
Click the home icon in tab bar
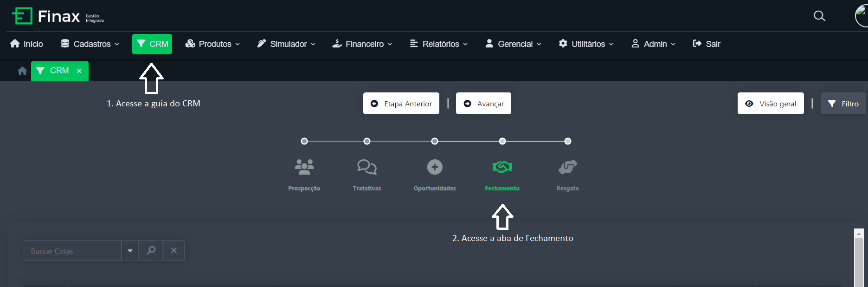pyautogui.click(x=22, y=71)
